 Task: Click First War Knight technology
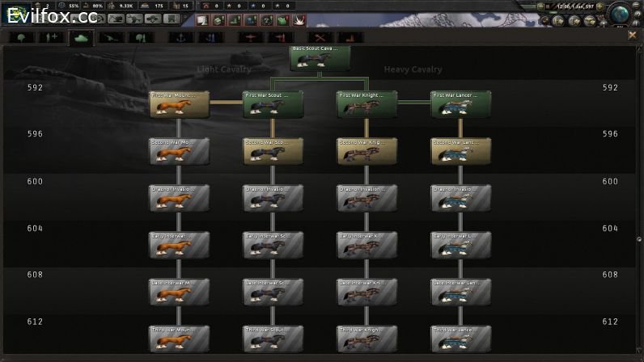click(x=366, y=104)
